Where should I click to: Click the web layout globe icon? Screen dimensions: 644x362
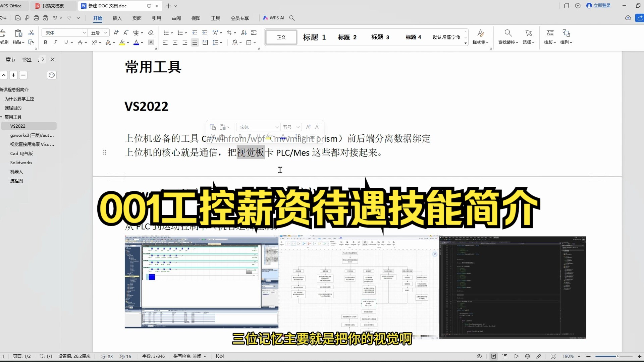528,356
